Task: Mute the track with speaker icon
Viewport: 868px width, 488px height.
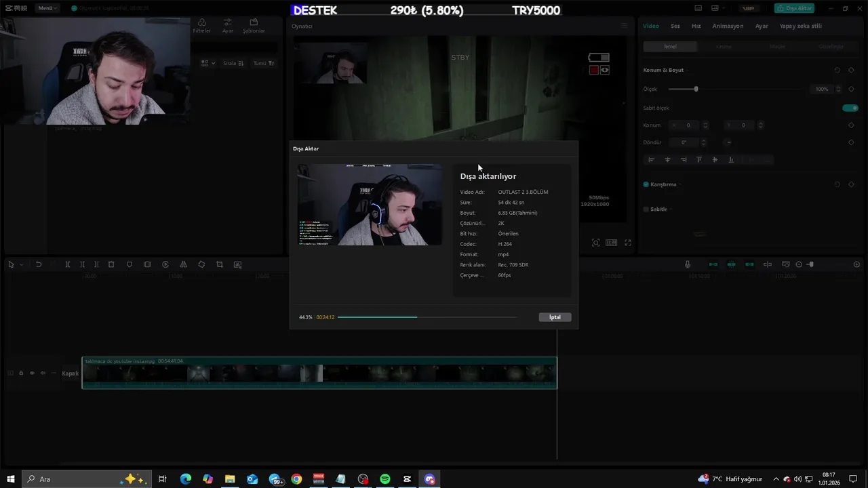Action: pyautogui.click(x=43, y=373)
